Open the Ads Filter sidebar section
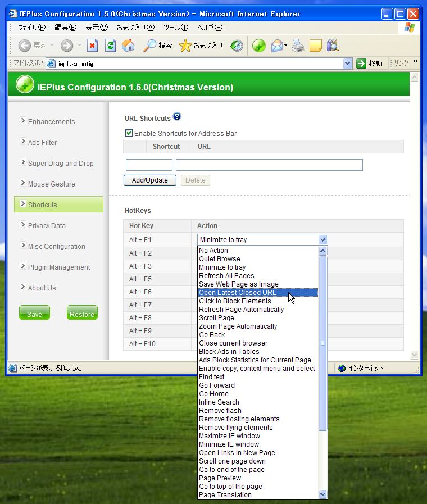Image resolution: width=427 pixels, height=504 pixels. [x=42, y=142]
